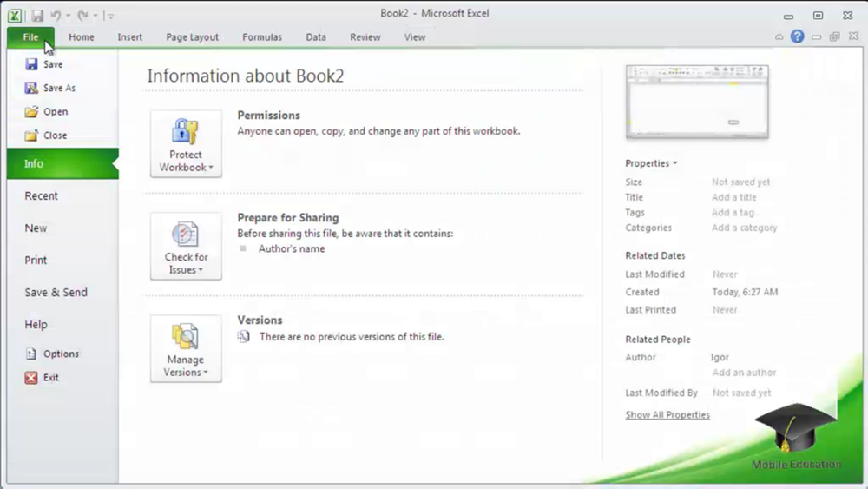The image size is (868, 489).
Task: Open the Page Layout tab
Action: (x=192, y=37)
